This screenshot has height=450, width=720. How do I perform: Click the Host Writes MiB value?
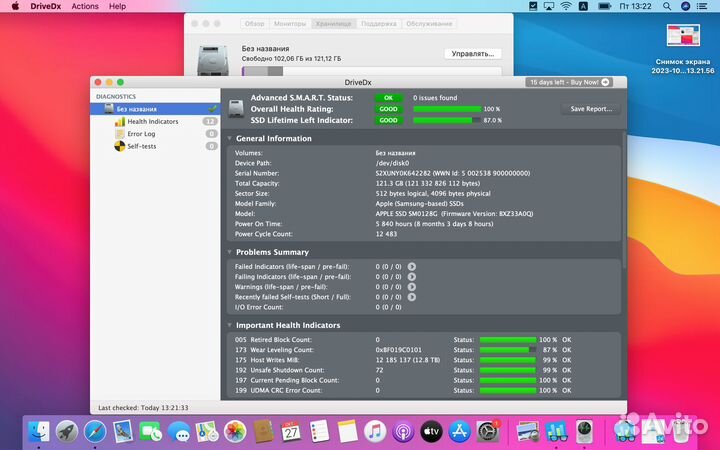coord(408,360)
